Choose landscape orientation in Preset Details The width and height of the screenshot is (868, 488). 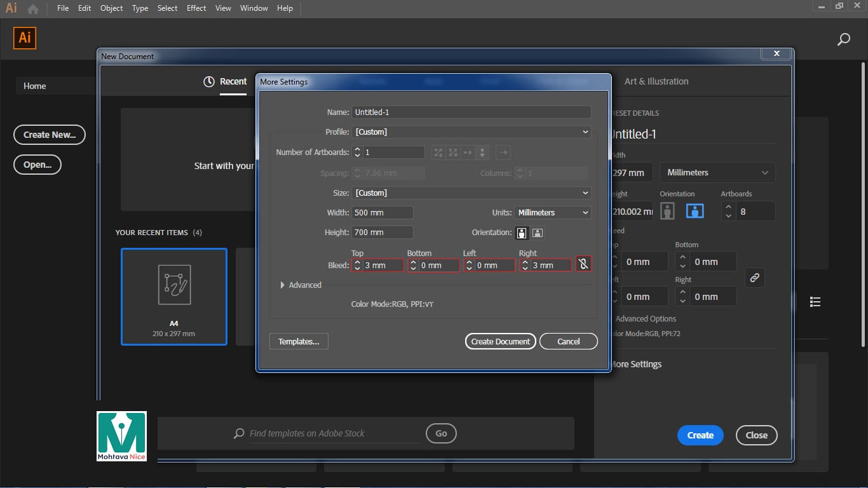pos(695,211)
